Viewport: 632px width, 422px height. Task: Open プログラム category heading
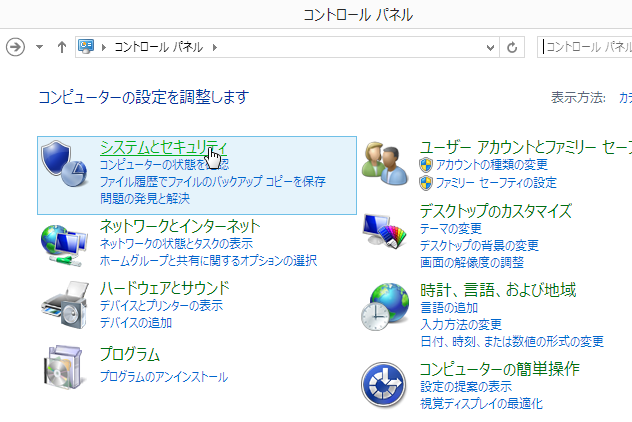pos(130,354)
